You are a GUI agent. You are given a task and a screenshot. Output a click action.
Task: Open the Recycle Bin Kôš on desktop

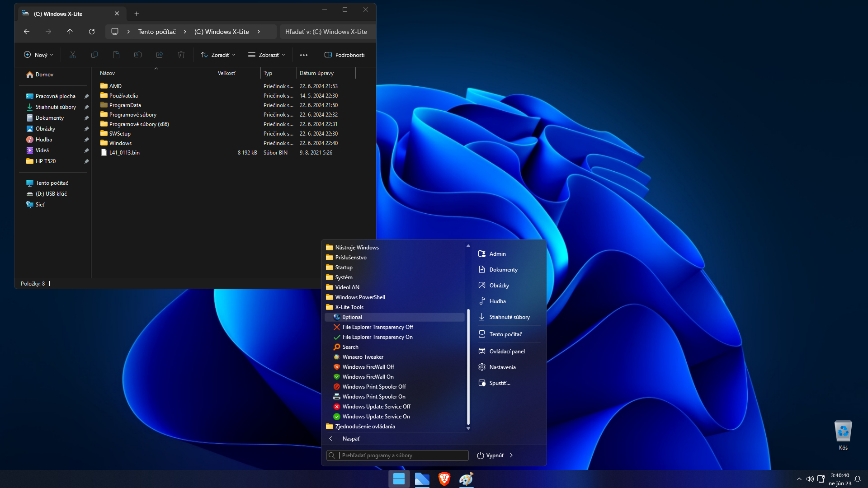(843, 435)
